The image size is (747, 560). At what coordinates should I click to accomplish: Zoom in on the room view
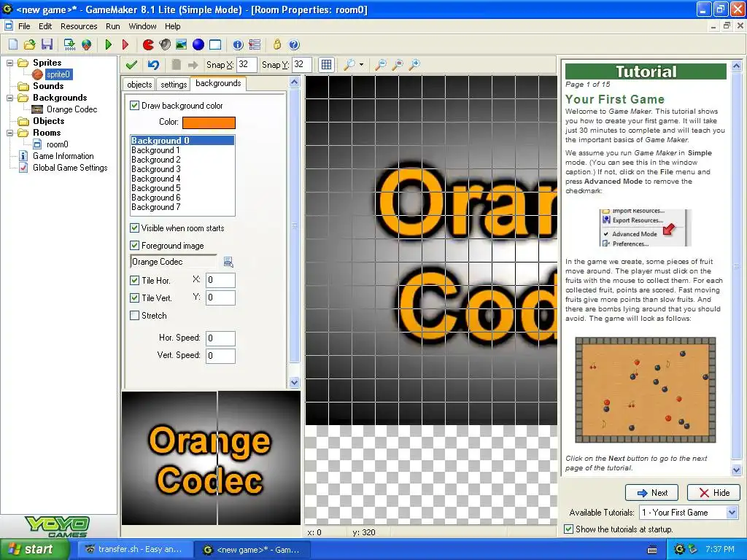[x=414, y=65]
